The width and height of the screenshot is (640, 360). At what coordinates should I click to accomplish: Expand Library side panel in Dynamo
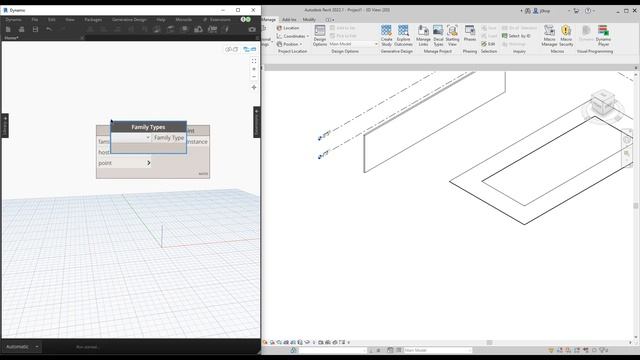click(x=5, y=126)
